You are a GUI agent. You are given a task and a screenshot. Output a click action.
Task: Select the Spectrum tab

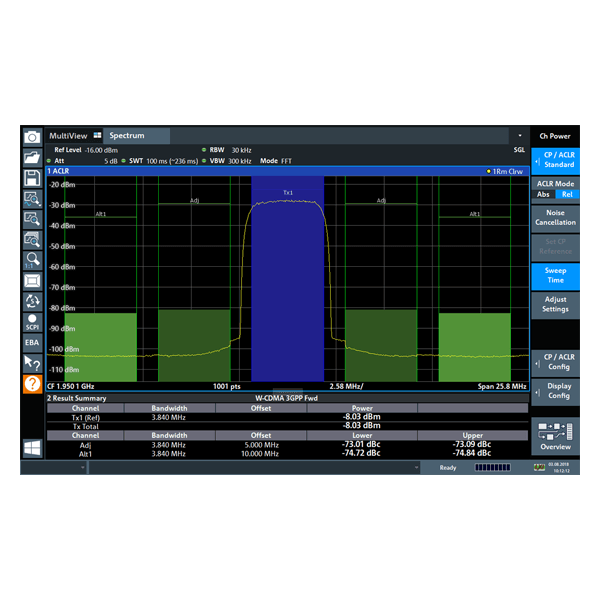pos(136,136)
